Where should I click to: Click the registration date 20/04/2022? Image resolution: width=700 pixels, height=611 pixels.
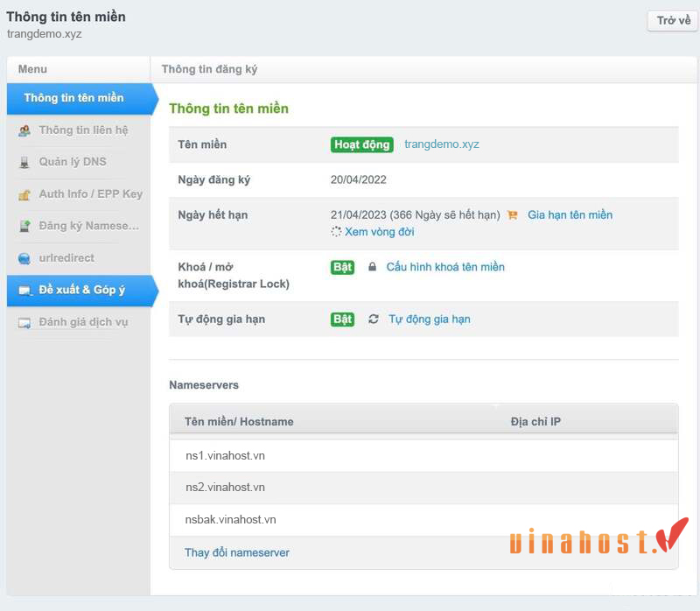[x=359, y=179]
